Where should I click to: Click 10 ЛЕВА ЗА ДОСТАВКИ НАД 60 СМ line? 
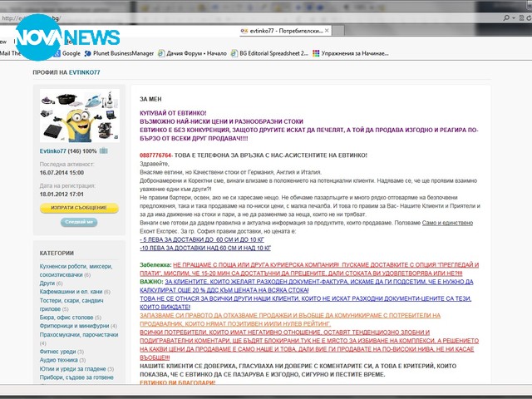point(205,248)
